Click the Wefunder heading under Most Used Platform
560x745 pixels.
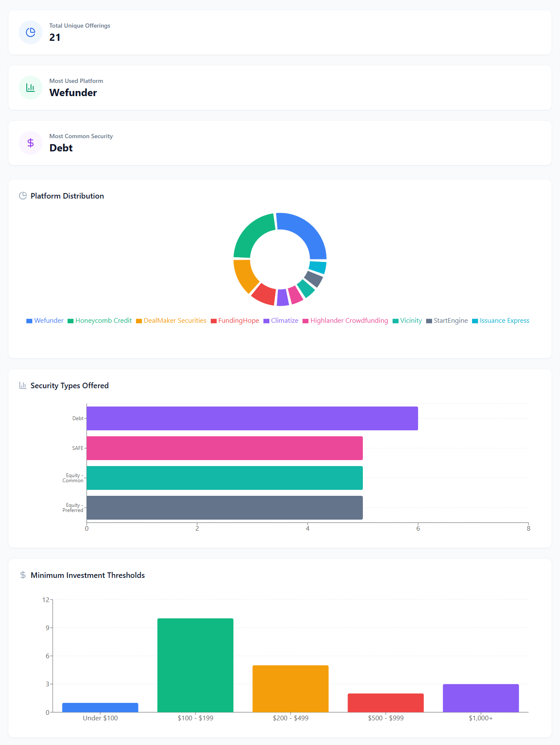click(73, 93)
